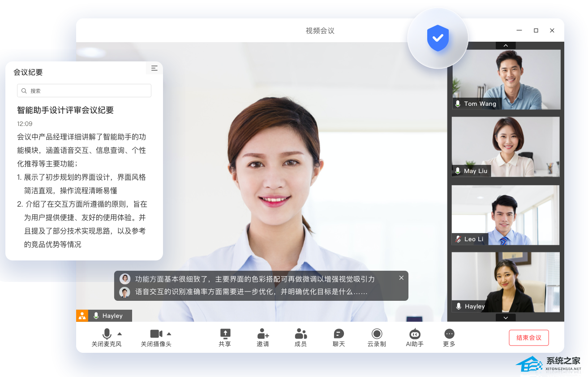The image size is (588, 377).
Task: Click Hayley's microphone icon in sidebar thumbnail
Action: 459,306
